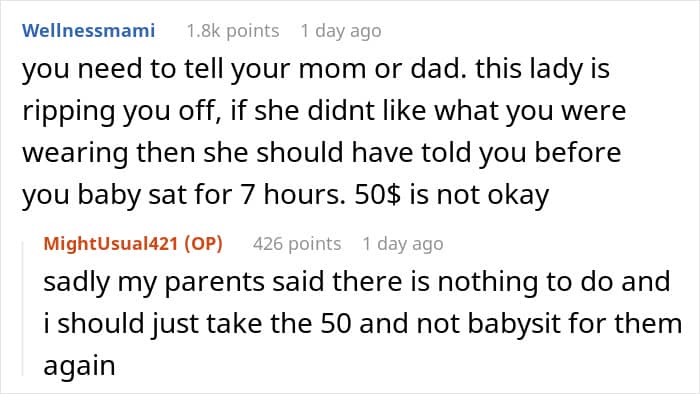Click the line starting "i should just take"
The image size is (700, 394).
click(x=362, y=324)
